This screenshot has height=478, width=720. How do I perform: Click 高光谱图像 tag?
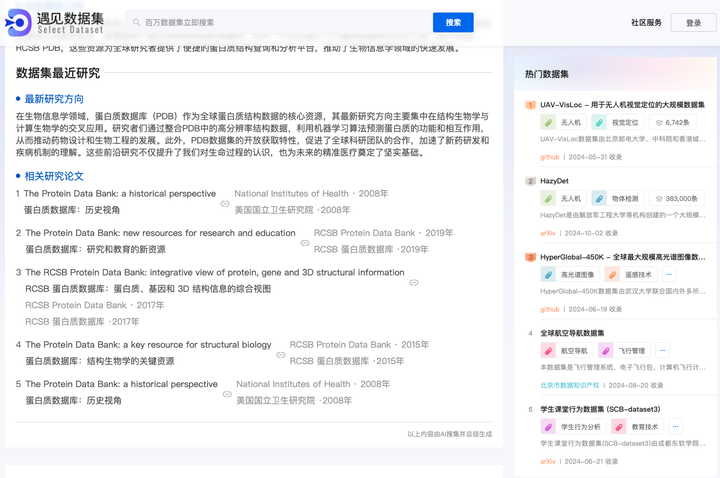pos(570,275)
